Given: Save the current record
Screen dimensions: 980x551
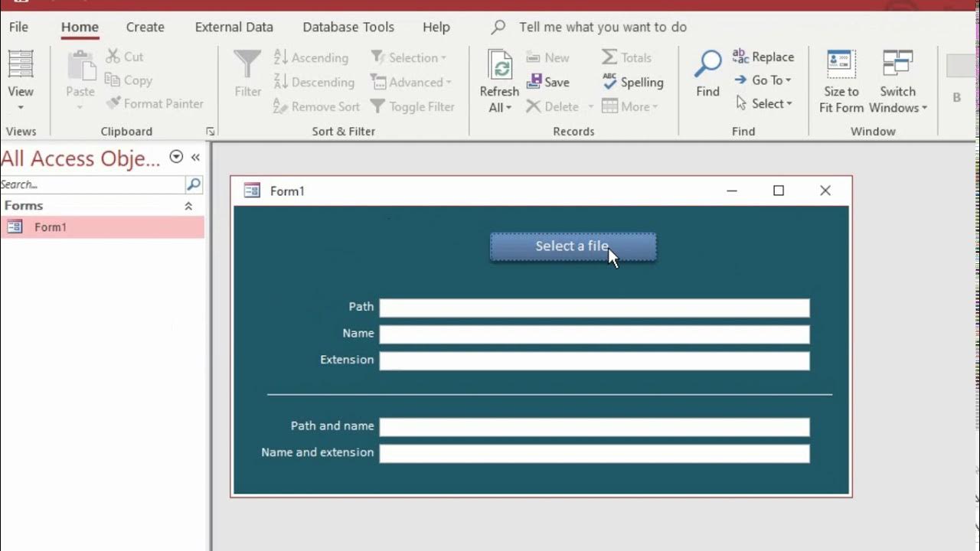Looking at the screenshot, I should pos(548,82).
